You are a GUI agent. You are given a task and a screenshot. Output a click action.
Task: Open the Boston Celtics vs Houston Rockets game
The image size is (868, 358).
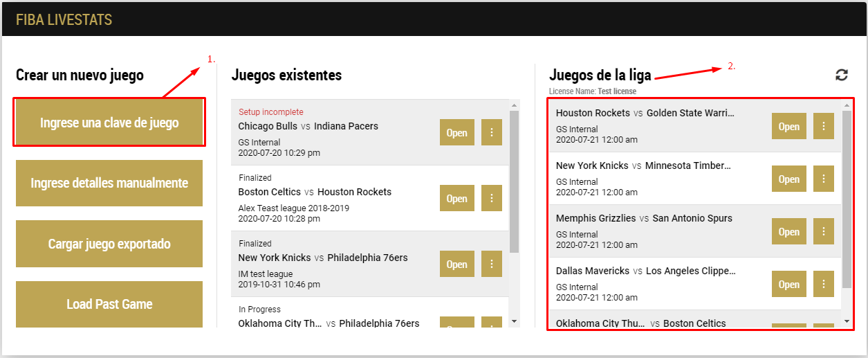(456, 198)
